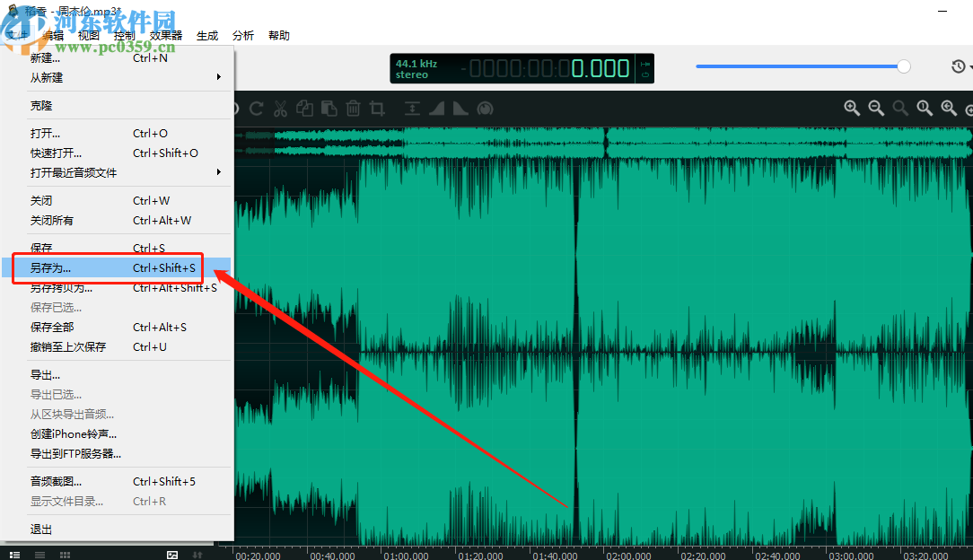Click the scissors cut icon
The width and height of the screenshot is (973, 560).
tap(280, 109)
